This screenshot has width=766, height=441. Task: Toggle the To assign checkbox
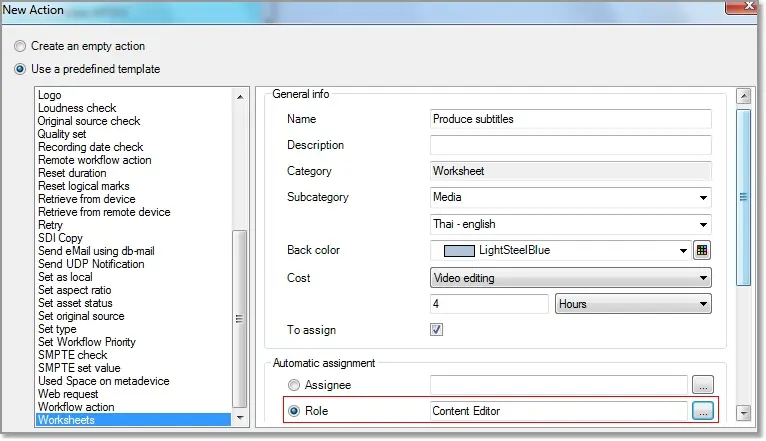(x=437, y=330)
